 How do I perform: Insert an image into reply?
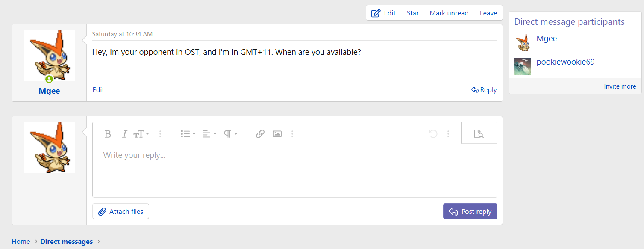coord(277,134)
